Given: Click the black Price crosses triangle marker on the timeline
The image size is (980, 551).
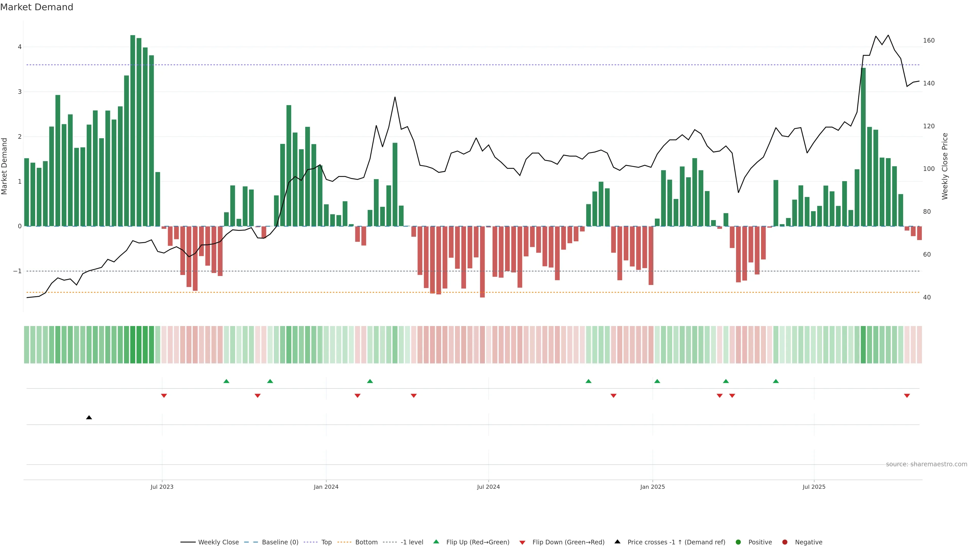Looking at the screenshot, I should (89, 418).
